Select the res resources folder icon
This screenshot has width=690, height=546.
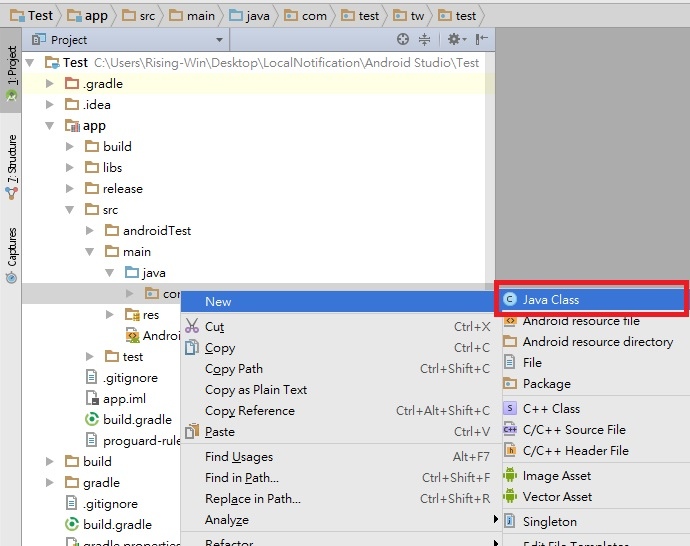pyautogui.click(x=132, y=315)
